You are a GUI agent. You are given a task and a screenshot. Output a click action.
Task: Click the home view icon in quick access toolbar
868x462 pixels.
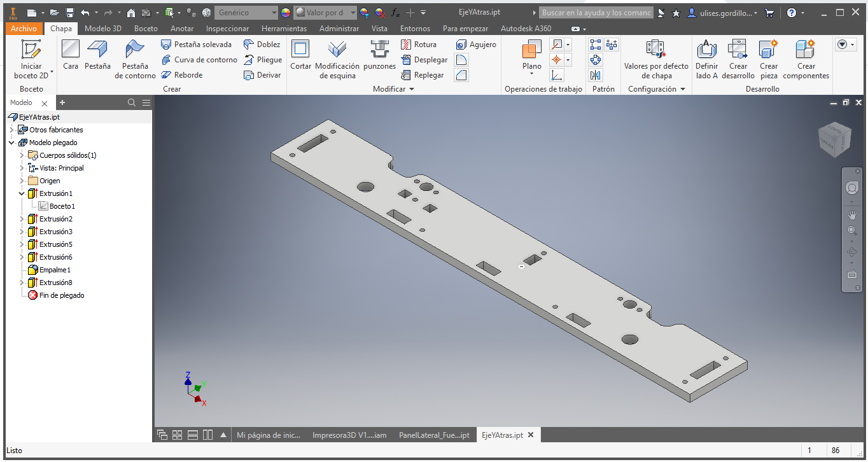click(131, 13)
